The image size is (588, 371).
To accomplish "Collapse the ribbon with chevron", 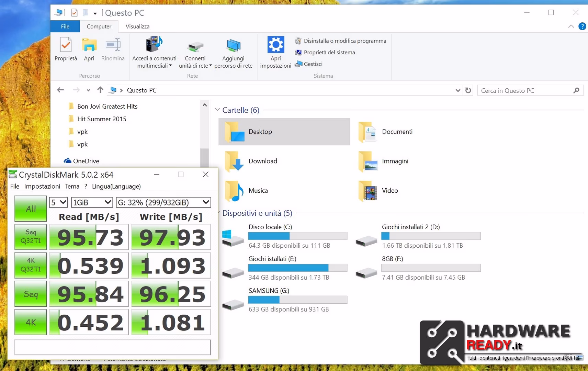I will click(x=571, y=26).
